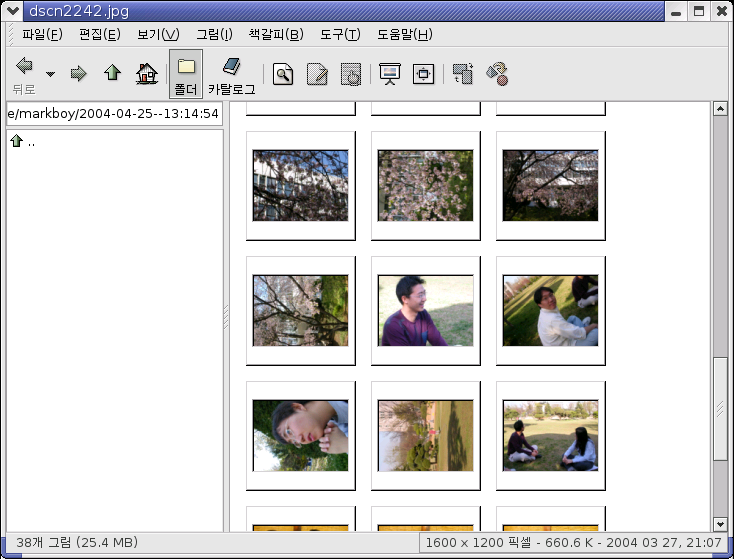Open the edit comment pencil icon
The height and width of the screenshot is (559, 734).
[x=317, y=74]
